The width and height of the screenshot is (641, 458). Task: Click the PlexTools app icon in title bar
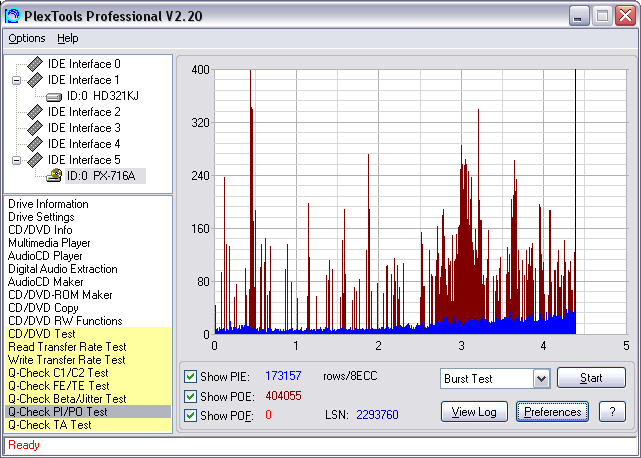click(x=12, y=16)
